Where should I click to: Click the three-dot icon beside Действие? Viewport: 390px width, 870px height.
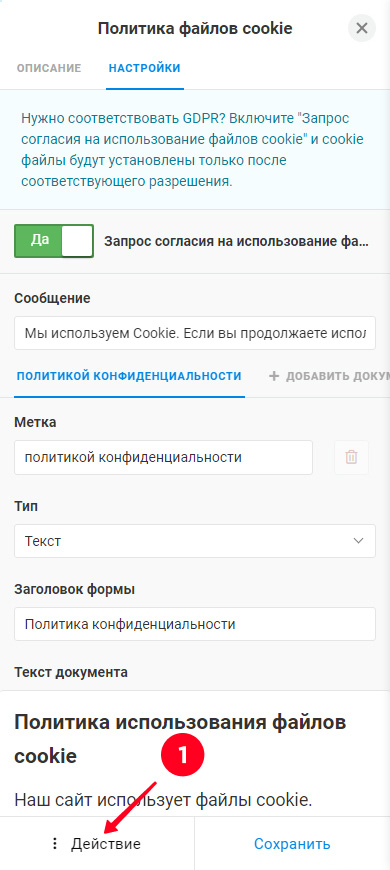tap(54, 844)
